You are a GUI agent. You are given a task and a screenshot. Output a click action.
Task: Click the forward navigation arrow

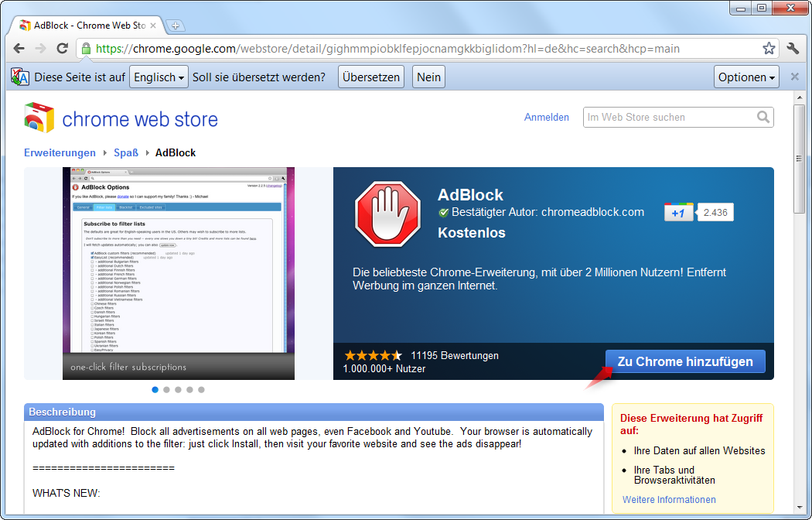click(x=40, y=49)
